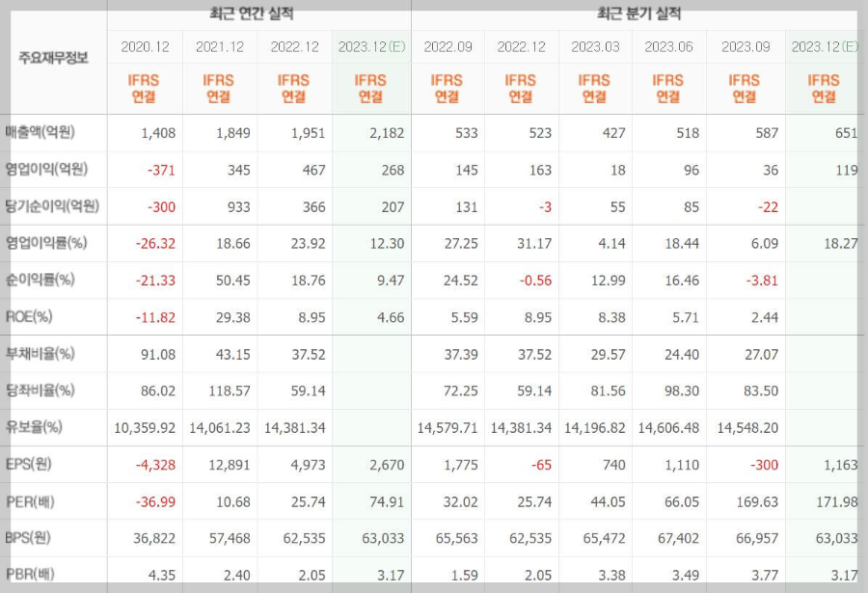
Task: Click ROE value 29.38 for 2021.12
Action: 233,318
